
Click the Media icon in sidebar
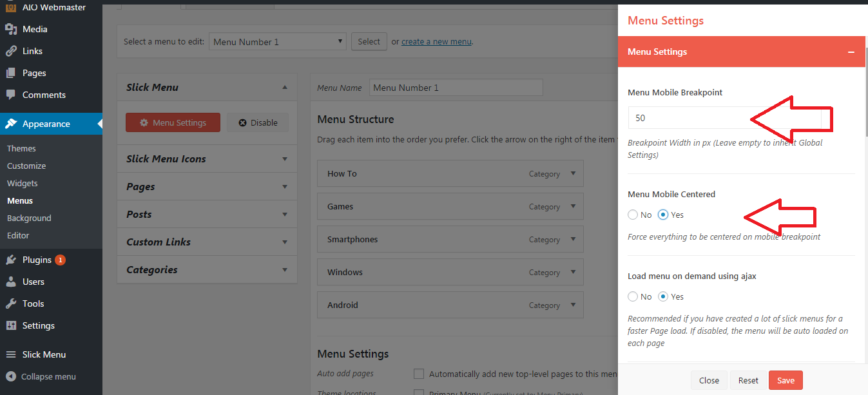(x=10, y=29)
